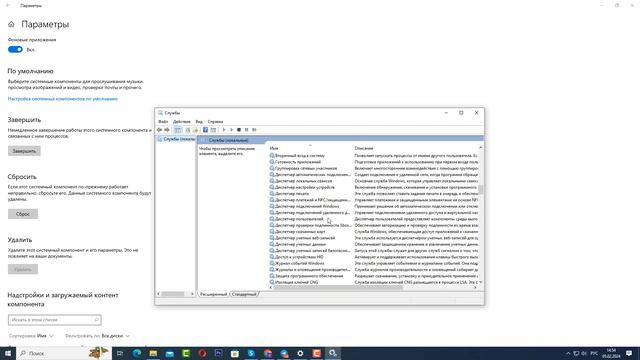Select the Группировка сетевых участников service
The width and height of the screenshot is (640, 360).
tap(306, 168)
